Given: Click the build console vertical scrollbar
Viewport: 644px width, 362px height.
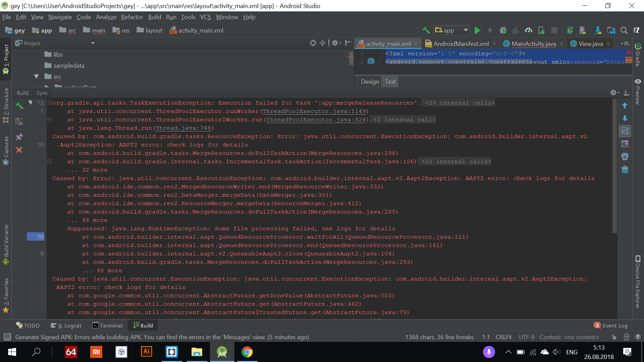Looking at the screenshot, I should tap(614, 166).
